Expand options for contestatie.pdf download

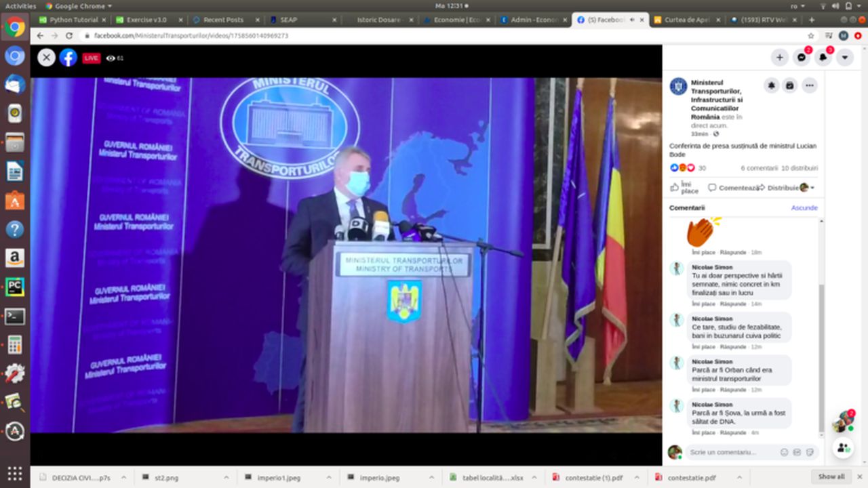(739, 477)
